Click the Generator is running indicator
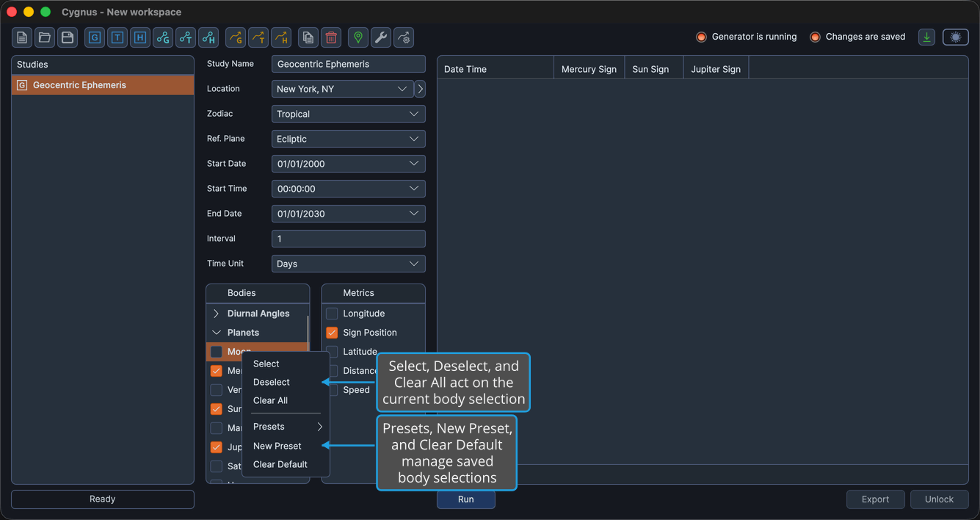The image size is (980, 520). pos(746,37)
